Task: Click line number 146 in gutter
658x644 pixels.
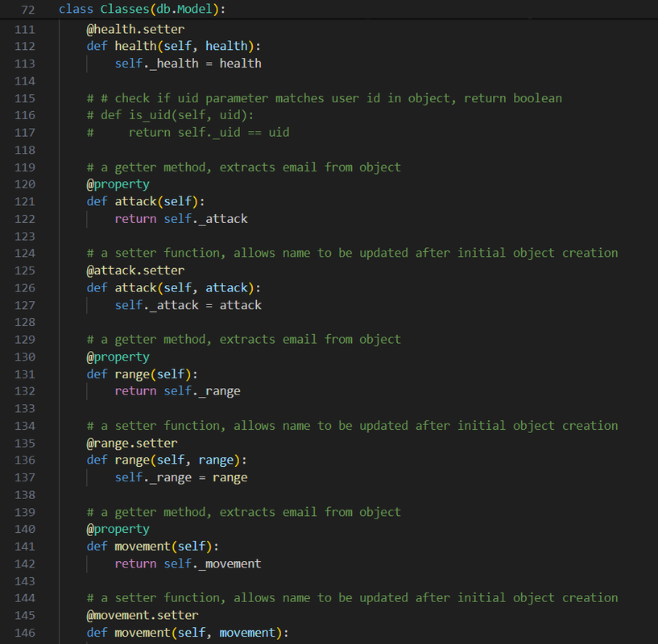Action: point(25,633)
